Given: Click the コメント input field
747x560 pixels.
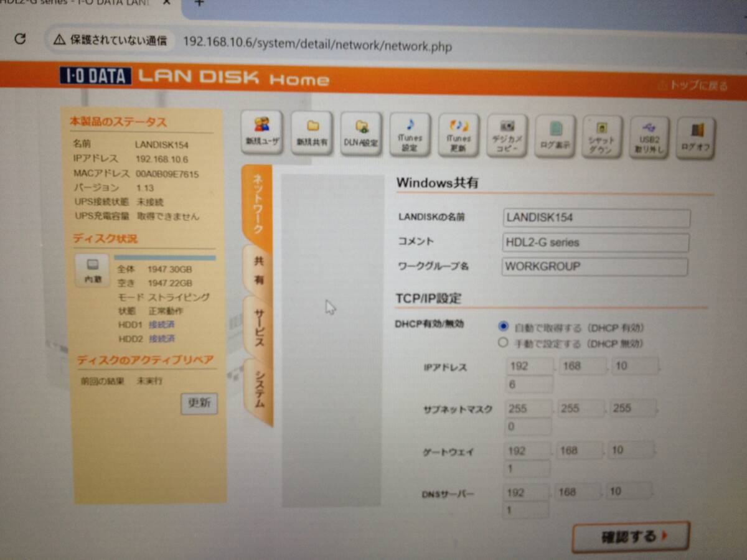Looking at the screenshot, I should click(x=596, y=243).
